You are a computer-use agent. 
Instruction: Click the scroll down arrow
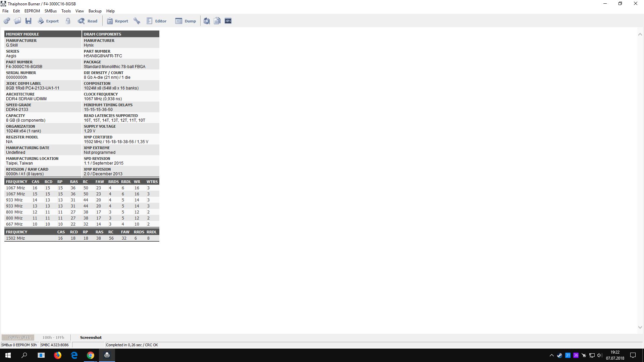point(640,327)
